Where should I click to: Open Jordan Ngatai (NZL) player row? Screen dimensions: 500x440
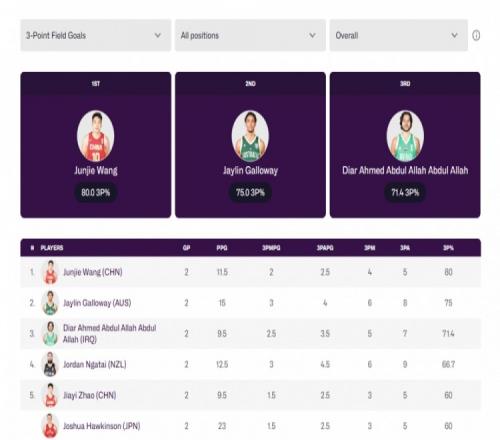click(x=250, y=364)
